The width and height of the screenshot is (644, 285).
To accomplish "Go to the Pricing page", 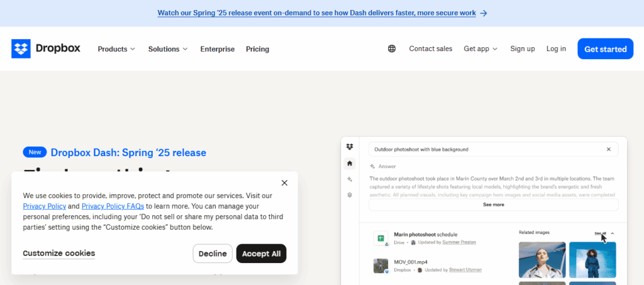I will click(x=257, y=49).
